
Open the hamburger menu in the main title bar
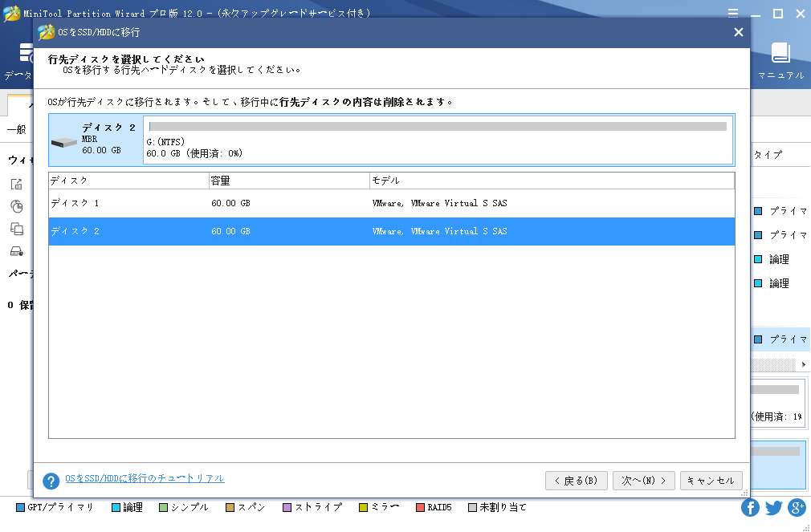(733, 14)
